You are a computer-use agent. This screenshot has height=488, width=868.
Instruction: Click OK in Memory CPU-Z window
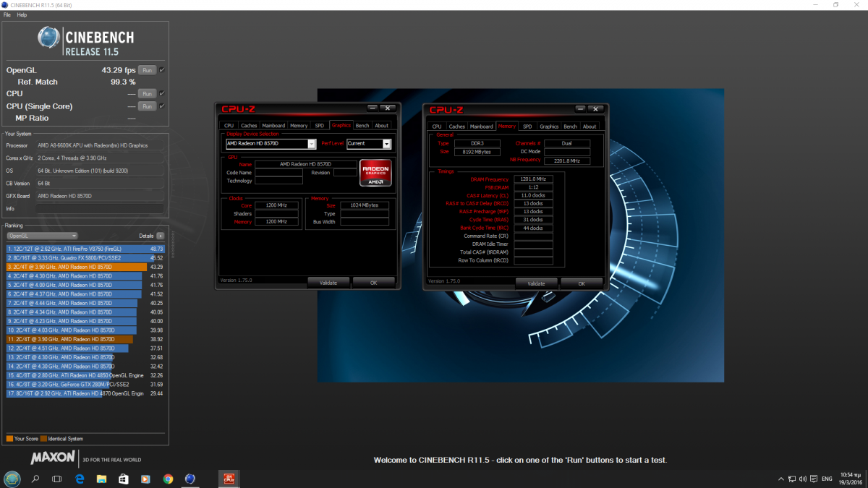(x=581, y=283)
